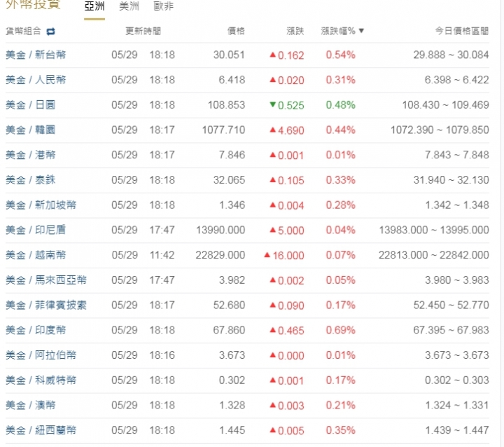
Task: Select price 30.051 for 新台幣
Action: click(229, 55)
